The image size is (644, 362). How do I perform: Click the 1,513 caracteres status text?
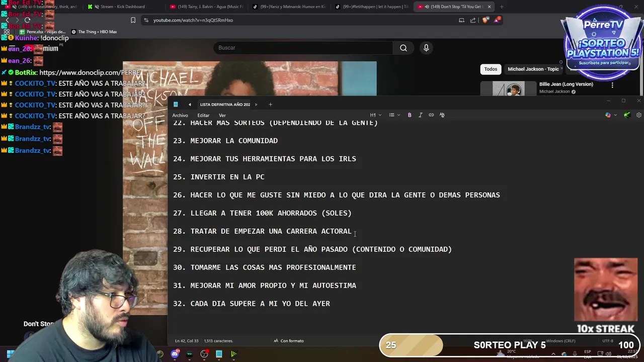(218, 341)
